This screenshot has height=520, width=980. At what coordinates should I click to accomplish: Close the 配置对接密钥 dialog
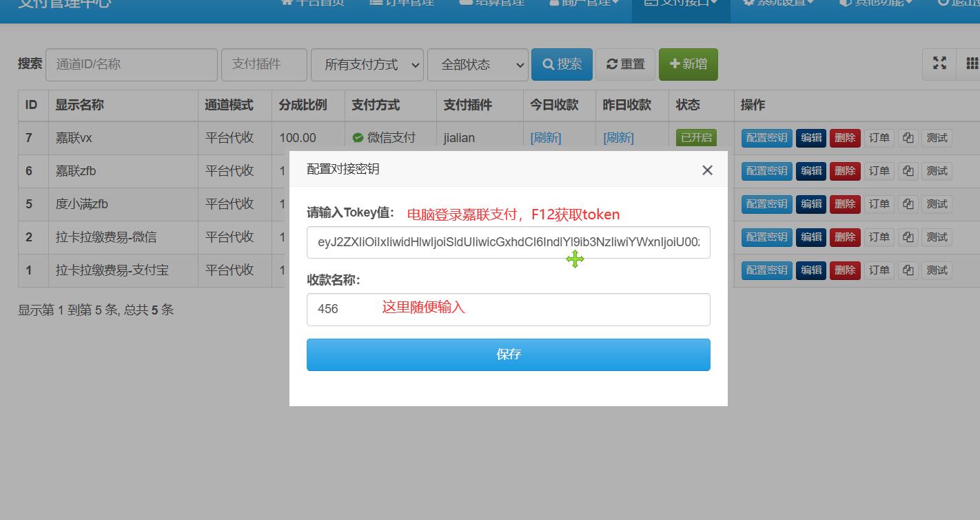click(707, 170)
